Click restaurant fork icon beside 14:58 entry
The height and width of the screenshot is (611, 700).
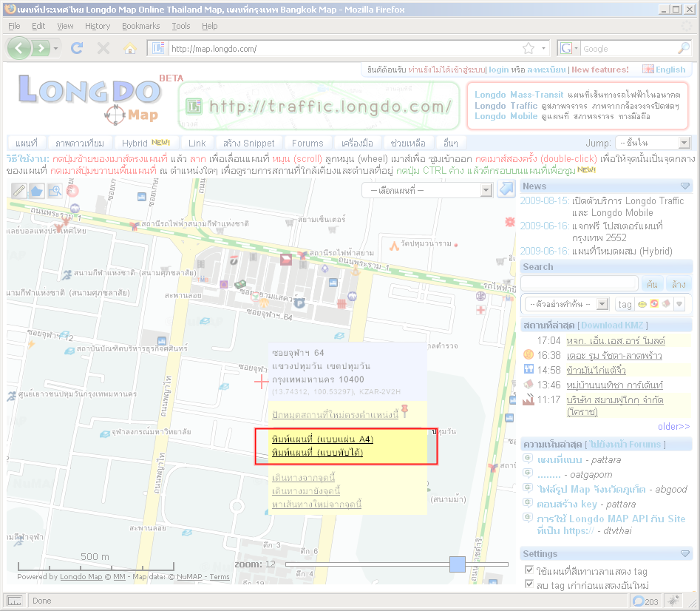(x=529, y=369)
